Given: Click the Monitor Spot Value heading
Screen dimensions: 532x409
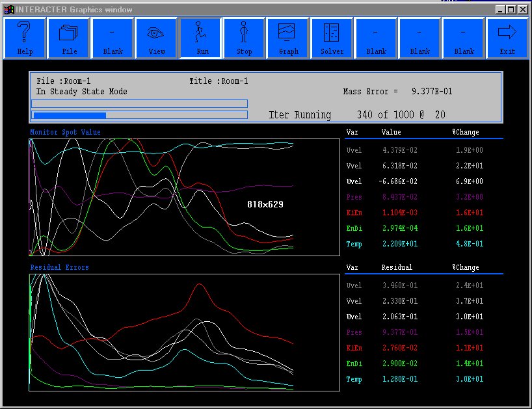Looking at the screenshot, I should pyautogui.click(x=65, y=132).
